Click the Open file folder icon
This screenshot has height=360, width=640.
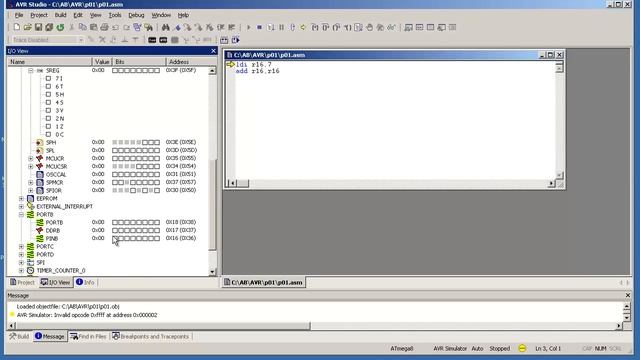27,27
